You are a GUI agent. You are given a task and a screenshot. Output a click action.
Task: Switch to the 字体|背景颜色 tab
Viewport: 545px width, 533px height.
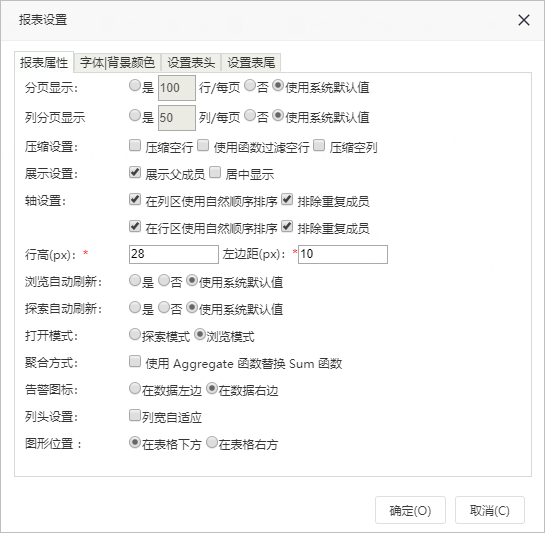click(x=117, y=63)
